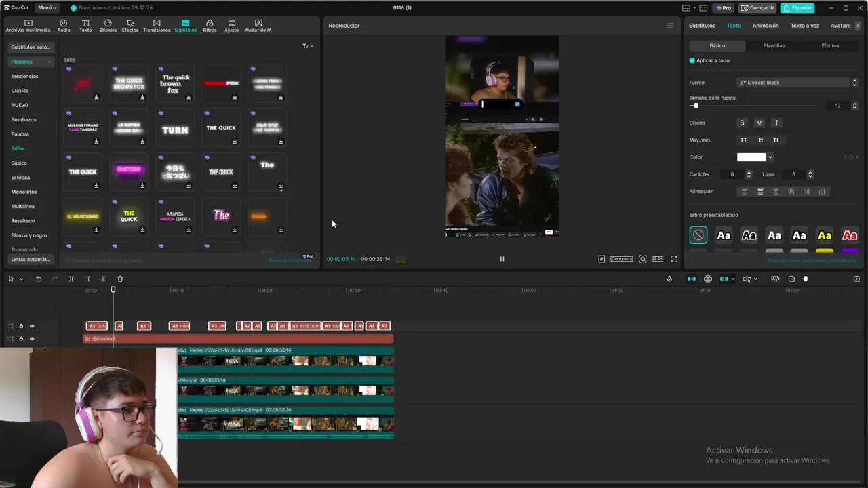Select the yellow Aa preset style
Image resolution: width=868 pixels, height=488 pixels.
[825, 235]
